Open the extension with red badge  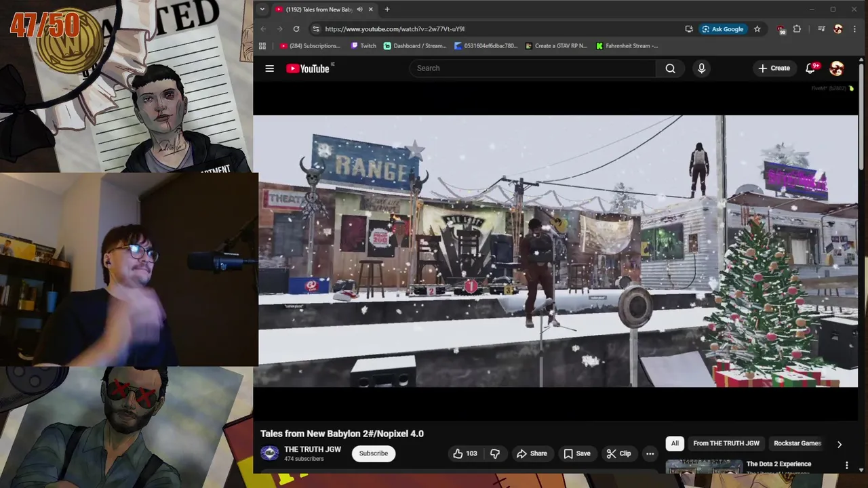(781, 29)
